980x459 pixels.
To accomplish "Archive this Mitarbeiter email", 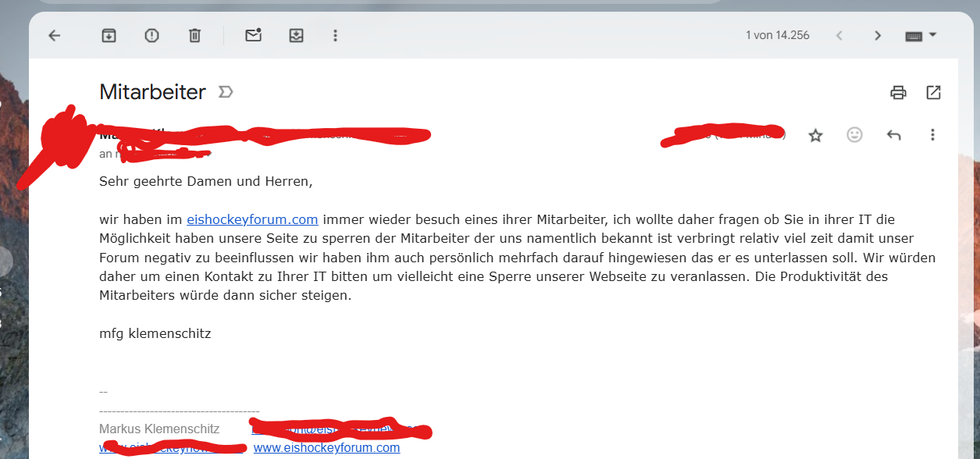I will point(109,35).
